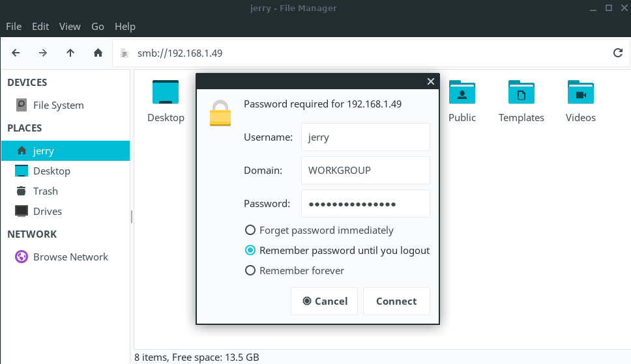Image resolution: width=631 pixels, height=364 pixels.
Task: Go back using the left arrow icon
Action: click(16, 53)
